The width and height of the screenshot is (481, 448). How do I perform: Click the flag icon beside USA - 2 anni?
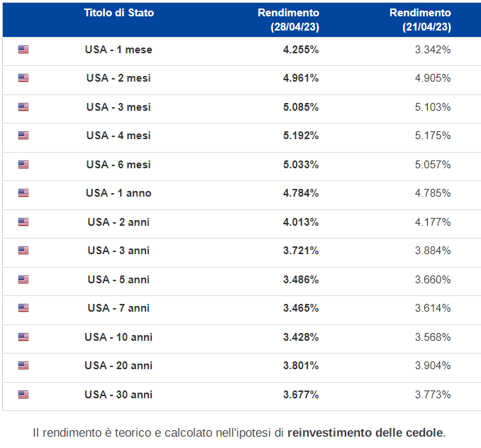(23, 222)
